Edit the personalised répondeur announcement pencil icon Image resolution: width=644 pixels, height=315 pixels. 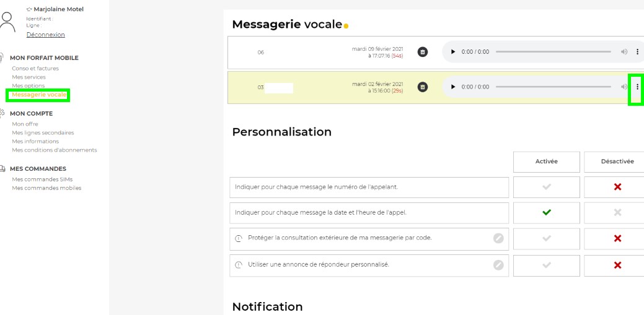click(x=498, y=265)
